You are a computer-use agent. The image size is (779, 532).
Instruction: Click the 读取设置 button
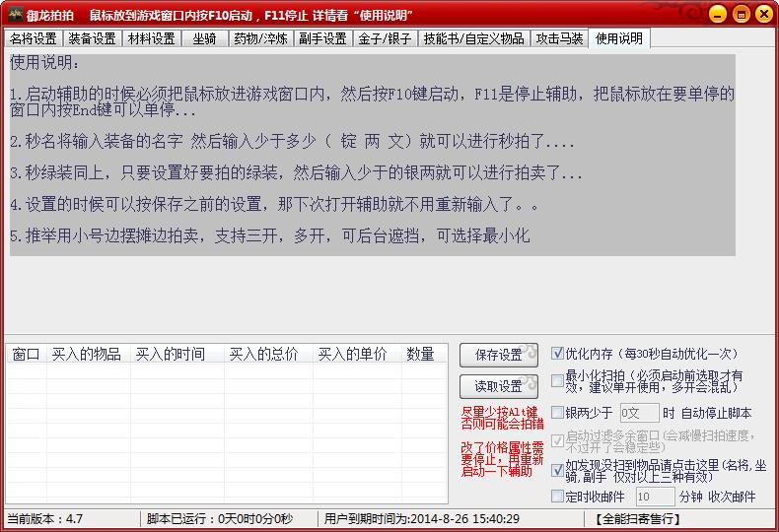(499, 386)
